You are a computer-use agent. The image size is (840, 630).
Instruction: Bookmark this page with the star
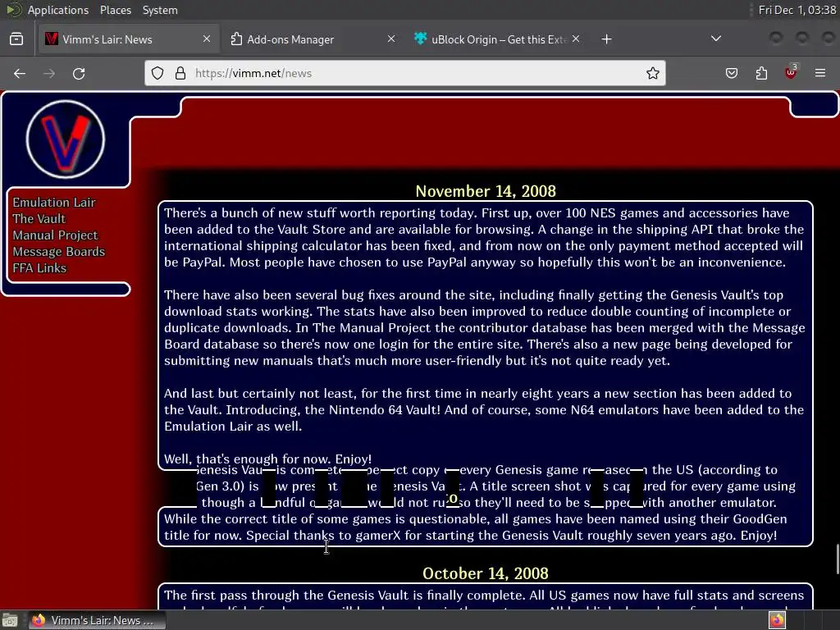click(x=652, y=73)
